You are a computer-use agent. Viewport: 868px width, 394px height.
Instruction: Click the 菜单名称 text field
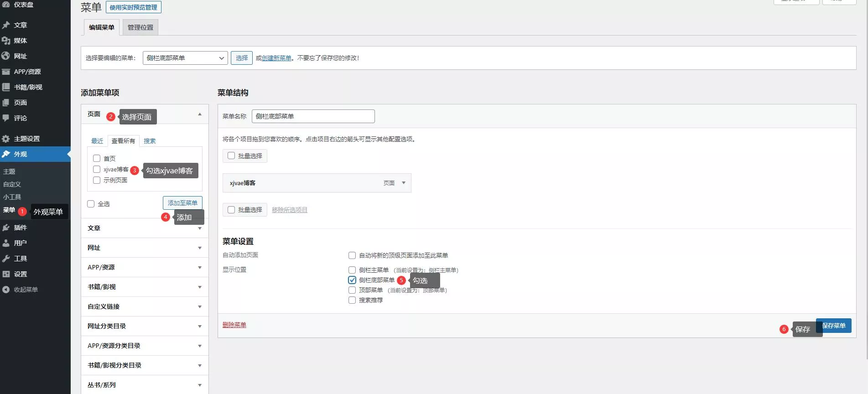pos(313,116)
